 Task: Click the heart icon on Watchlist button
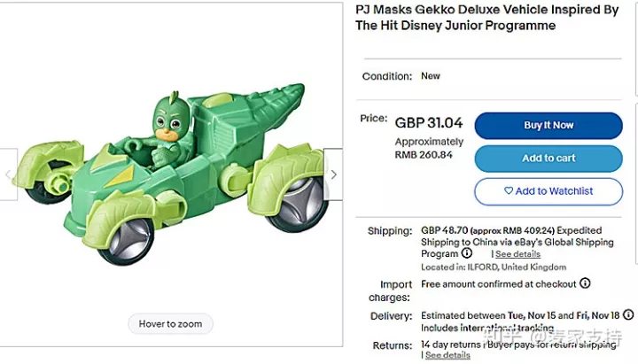tap(509, 191)
